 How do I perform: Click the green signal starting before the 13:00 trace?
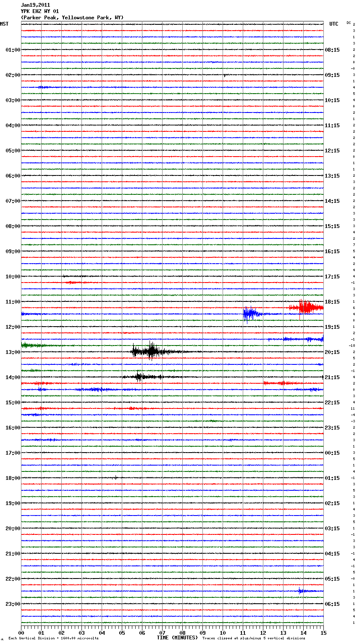tap(38, 345)
